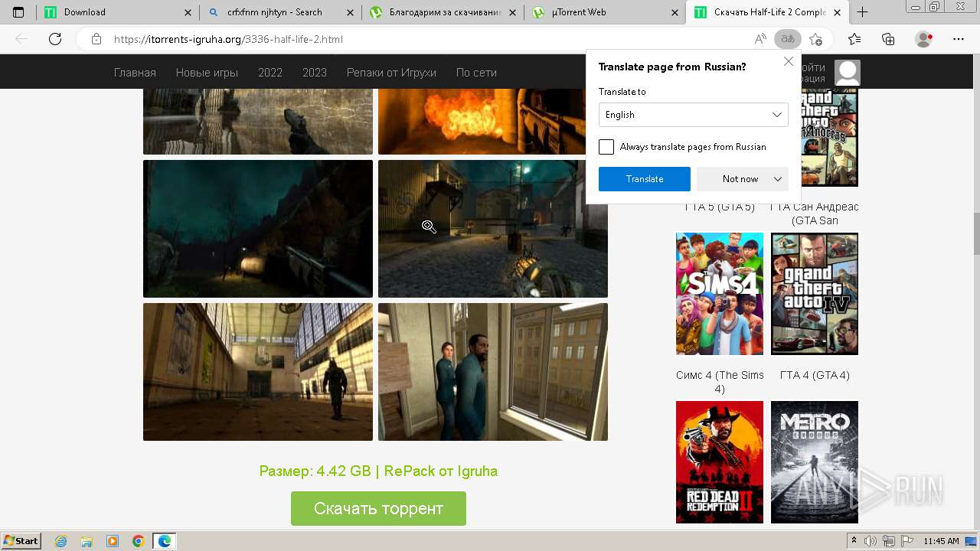
Task: Reload the page with refresh icon
Action: [x=55, y=39]
